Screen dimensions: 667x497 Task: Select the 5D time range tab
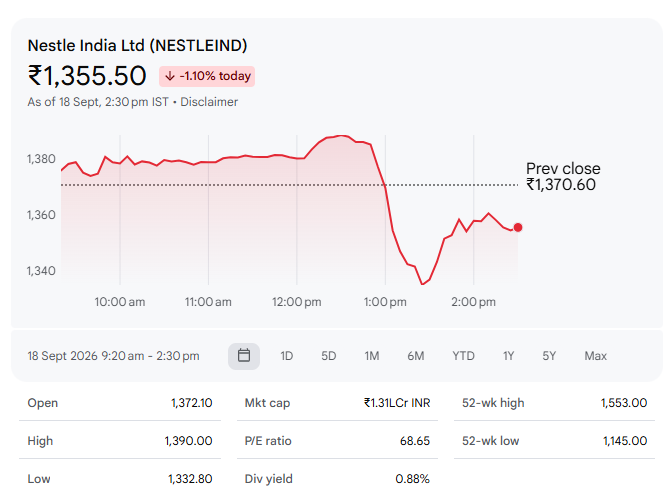[328, 356]
